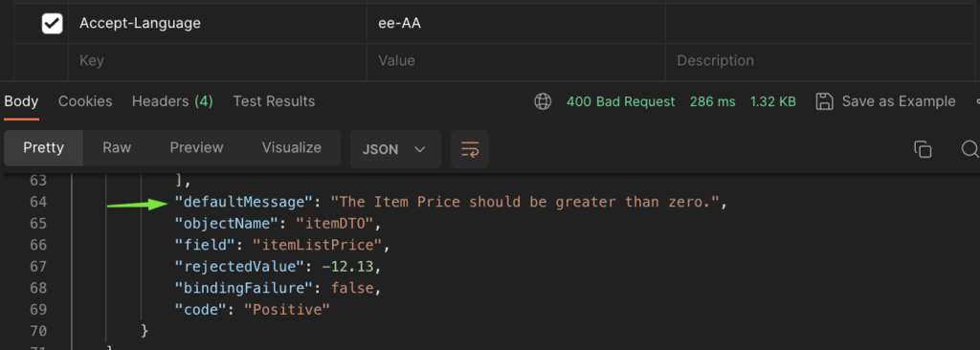Click the 400 Bad Request status
The width and height of the screenshot is (980, 350).
pos(620,101)
